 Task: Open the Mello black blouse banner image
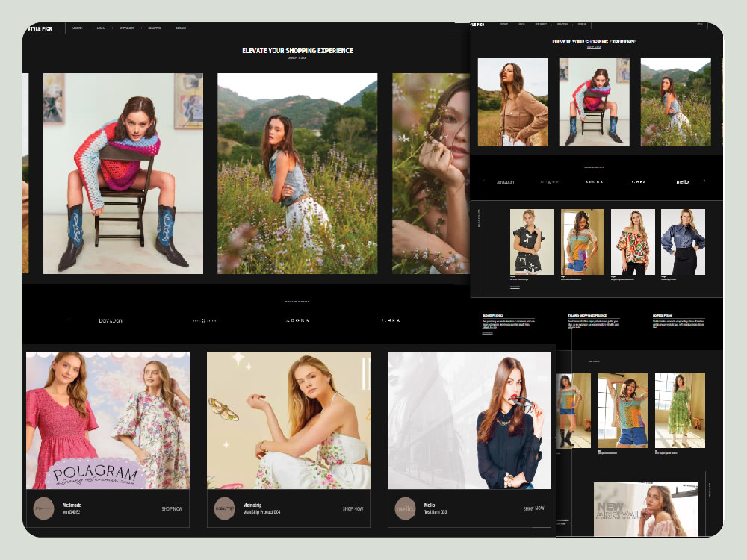click(x=469, y=420)
